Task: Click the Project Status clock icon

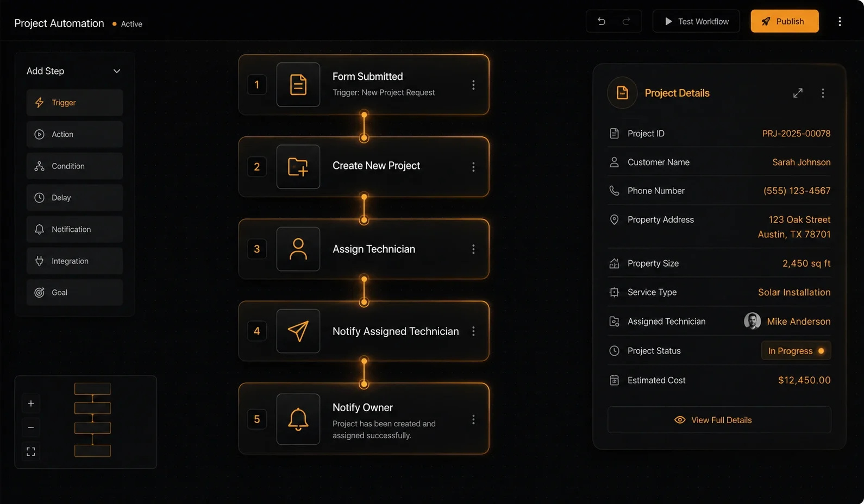Action: [x=614, y=351]
